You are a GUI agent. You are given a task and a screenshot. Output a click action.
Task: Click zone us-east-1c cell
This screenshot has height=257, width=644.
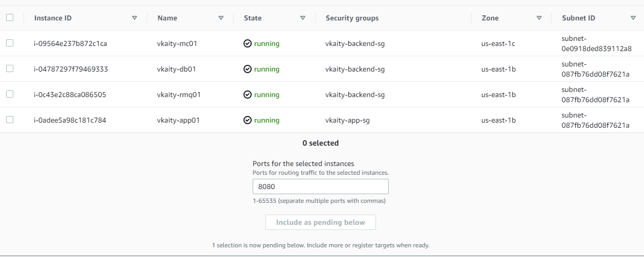pos(498,43)
